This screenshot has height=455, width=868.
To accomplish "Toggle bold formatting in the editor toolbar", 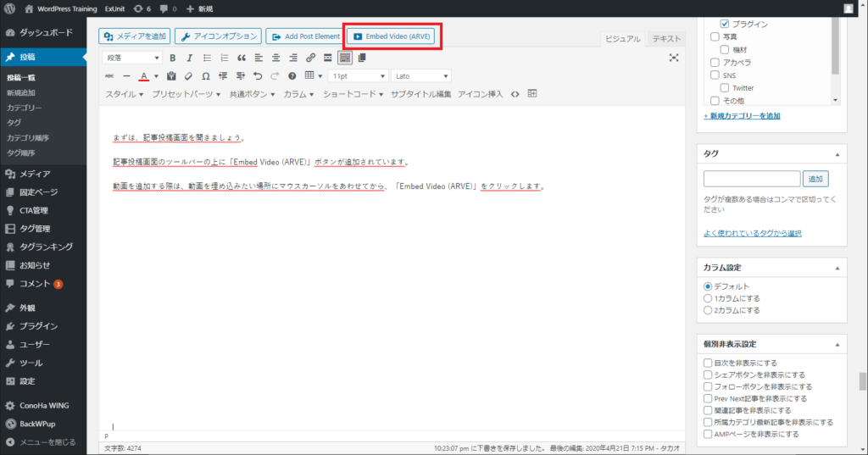I will pyautogui.click(x=173, y=58).
